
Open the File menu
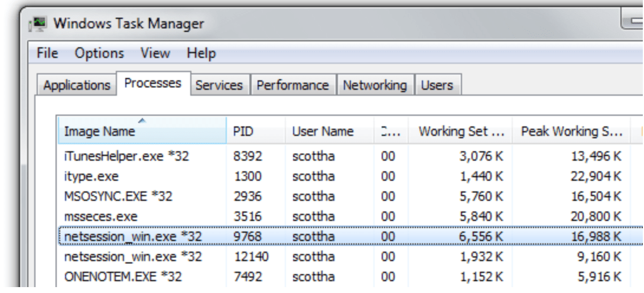coord(47,53)
